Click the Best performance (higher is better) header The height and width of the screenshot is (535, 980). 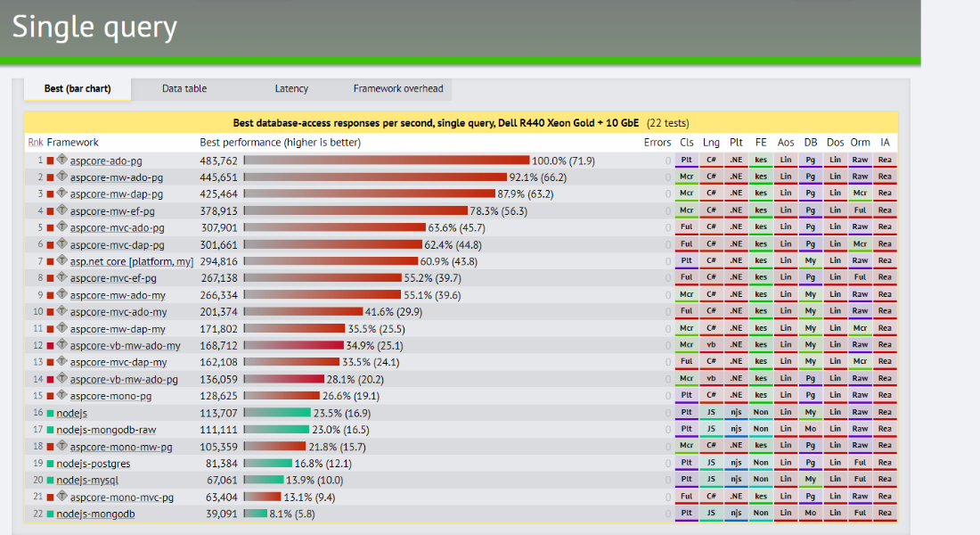pyautogui.click(x=280, y=143)
